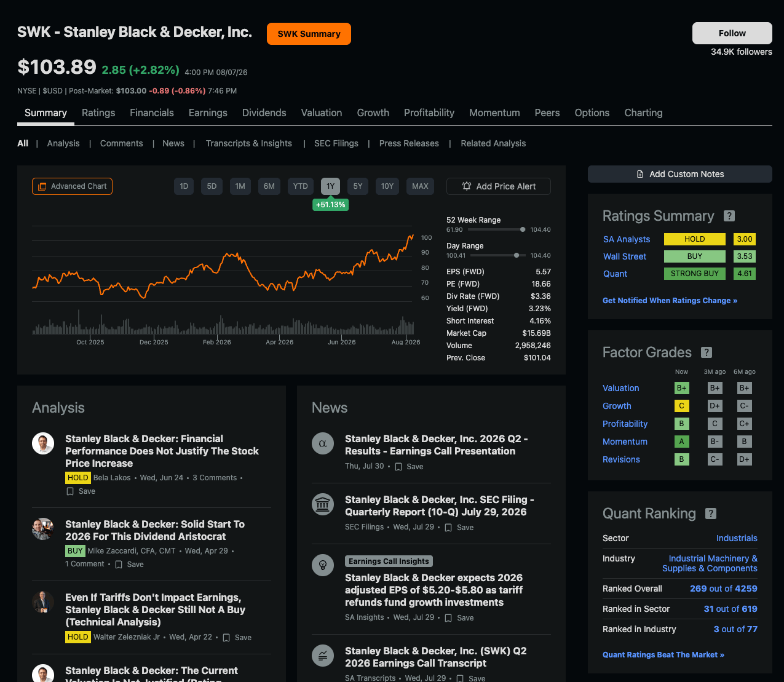This screenshot has width=784, height=682.
Task: Open the Quant rating link
Action: tap(615, 274)
